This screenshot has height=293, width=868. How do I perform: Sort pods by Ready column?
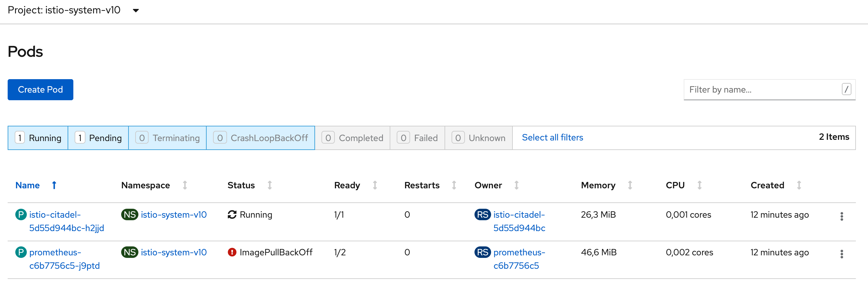tap(347, 185)
